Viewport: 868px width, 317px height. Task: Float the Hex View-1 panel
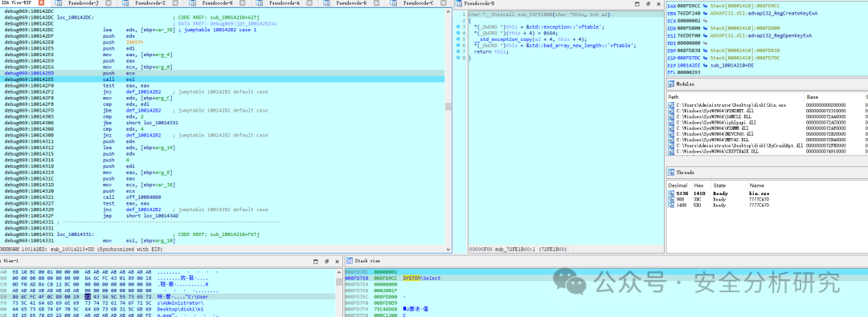click(326, 260)
